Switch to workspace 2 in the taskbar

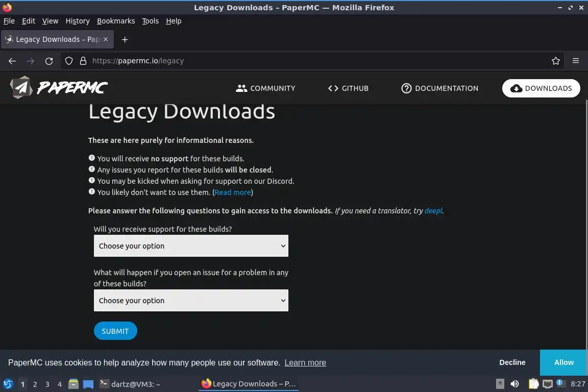pyautogui.click(x=35, y=384)
